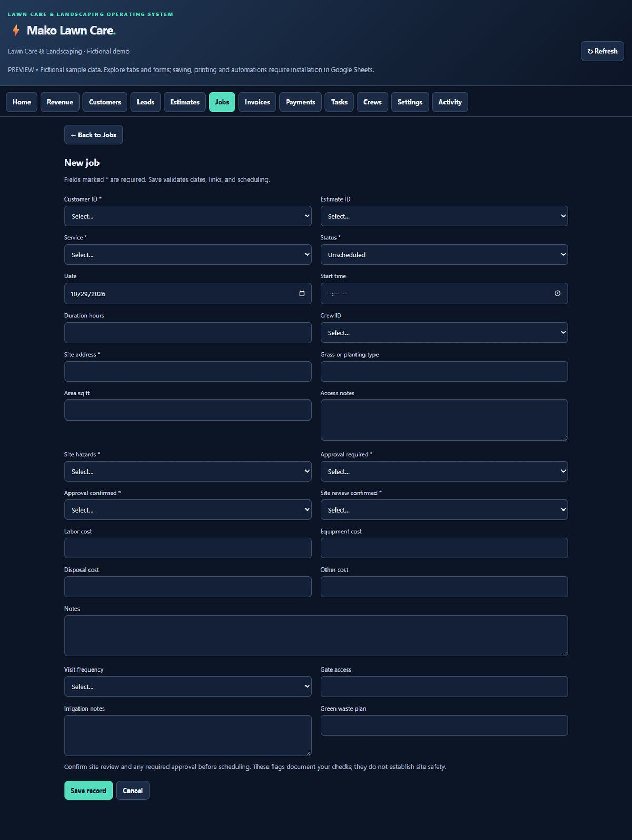The height and width of the screenshot is (840, 632).
Task: Open the Visit frequency dropdown
Action: pos(188,687)
